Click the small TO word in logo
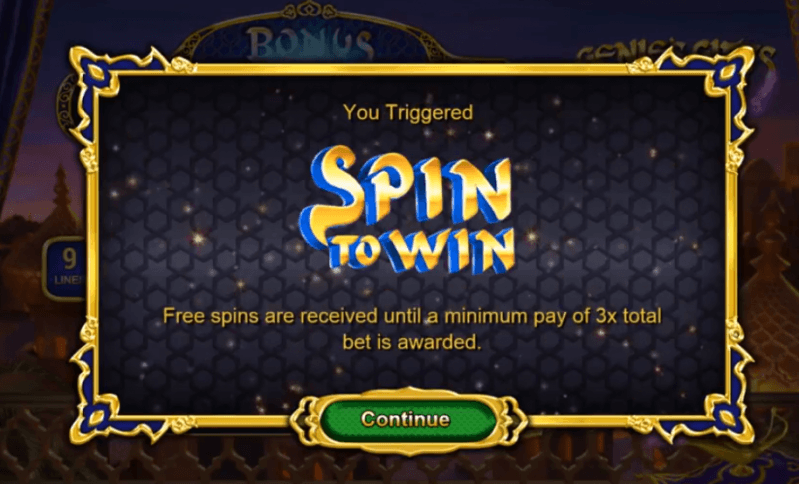Screen dimensions: 799x484 354,251
